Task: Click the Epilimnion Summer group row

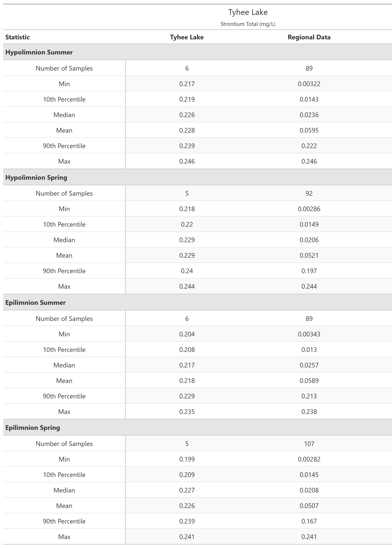Action: coord(35,303)
